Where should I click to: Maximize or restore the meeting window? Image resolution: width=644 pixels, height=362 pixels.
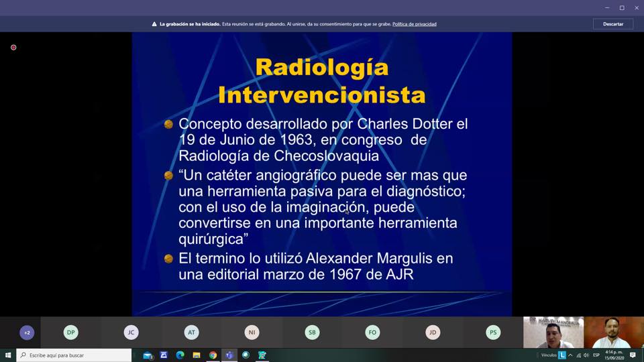(x=622, y=8)
